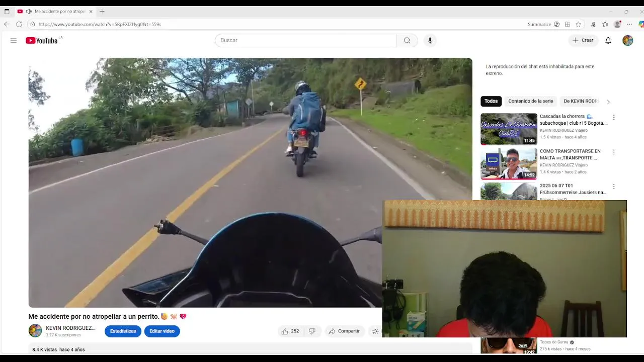Go to the YouTube home logo

click(42, 40)
